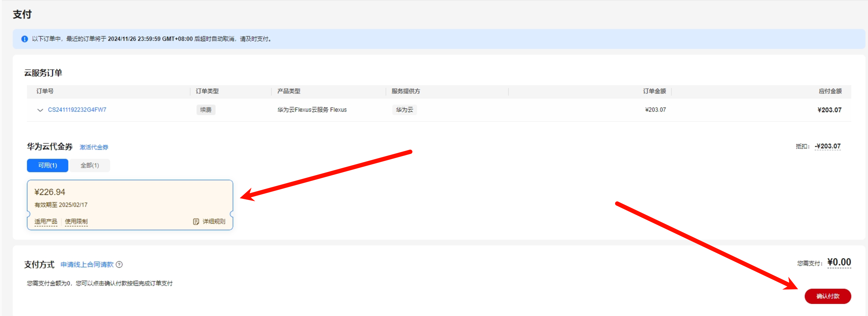868x316 pixels.
Task: Click the 您需支付 ¥0.00 total amount
Action: [839, 262]
